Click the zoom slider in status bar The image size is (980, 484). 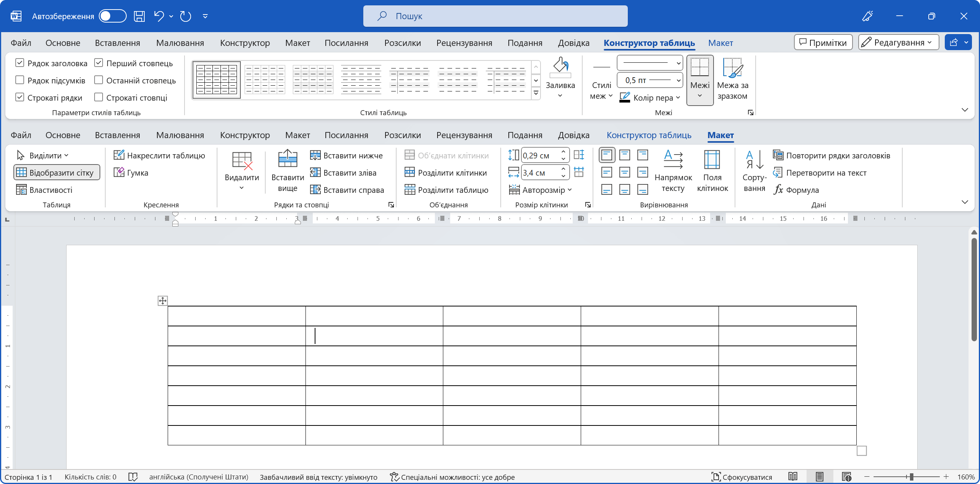click(911, 477)
